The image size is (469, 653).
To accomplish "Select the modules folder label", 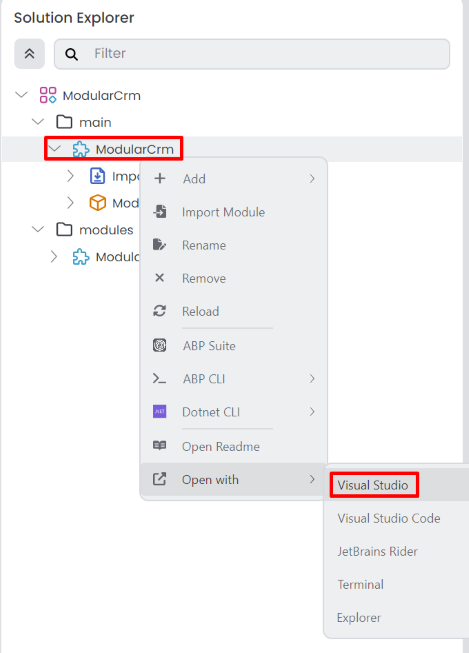I will point(106,230).
